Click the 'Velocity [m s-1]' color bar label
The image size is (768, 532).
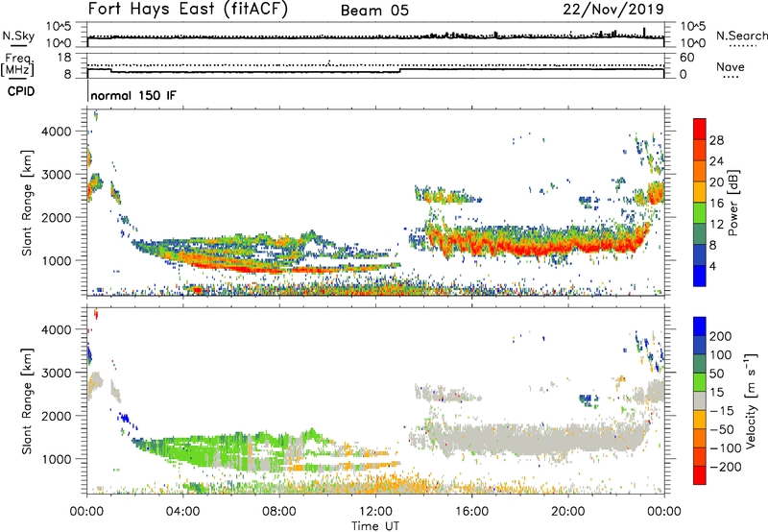(x=750, y=401)
